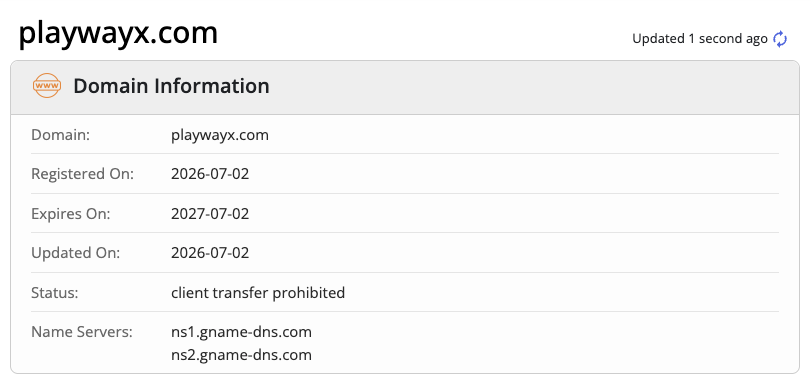Click the Name Servers: label
Image resolution: width=811 pixels, height=386 pixels.
click(82, 332)
